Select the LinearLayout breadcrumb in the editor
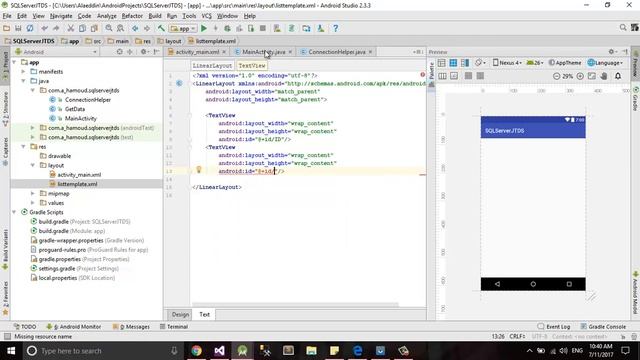 pyautogui.click(x=212, y=65)
